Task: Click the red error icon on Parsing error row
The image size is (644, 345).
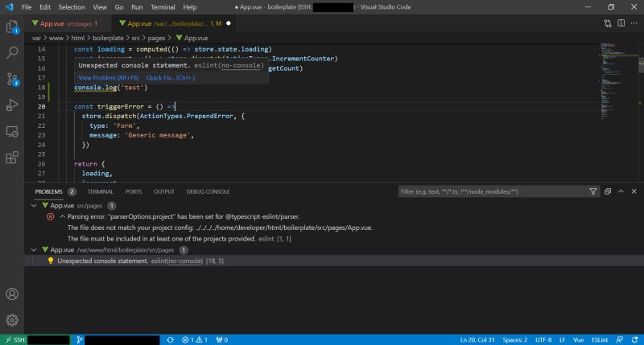Action: (x=50, y=216)
